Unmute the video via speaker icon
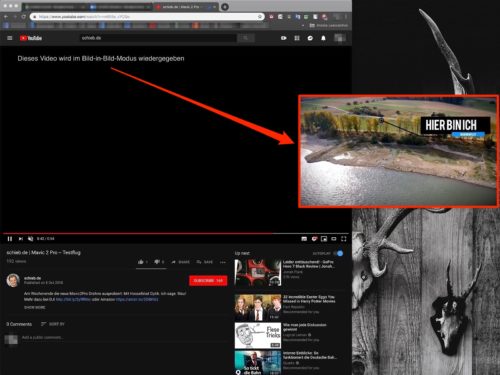Screen dimensions: 500x375 pos(30,239)
